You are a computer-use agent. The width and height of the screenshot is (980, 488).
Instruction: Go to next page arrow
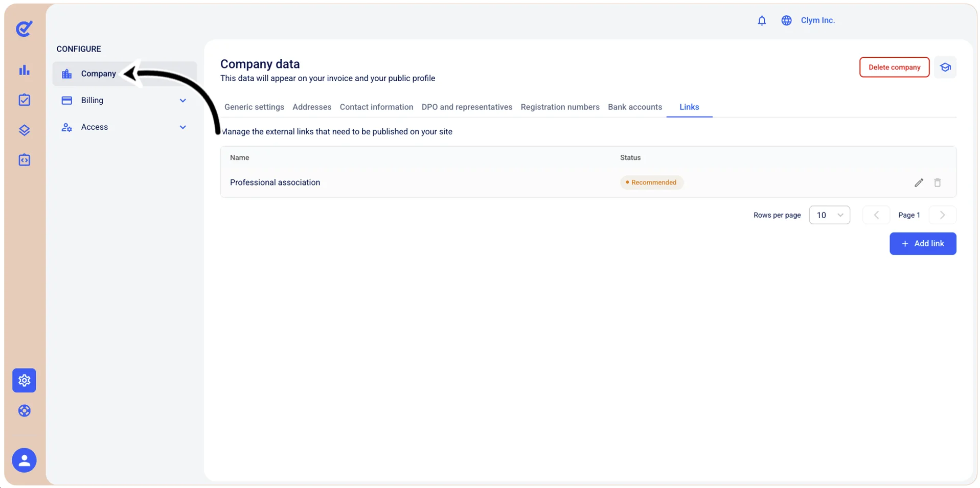click(942, 215)
